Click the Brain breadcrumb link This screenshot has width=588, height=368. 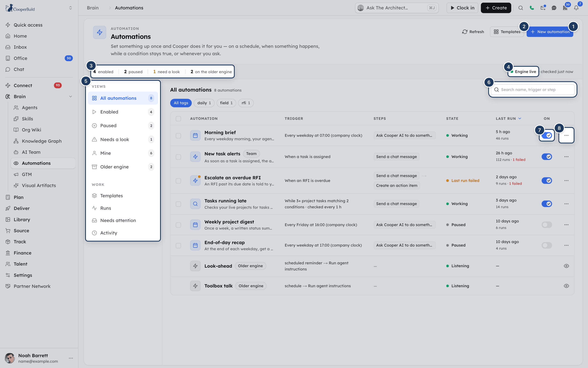coord(93,8)
